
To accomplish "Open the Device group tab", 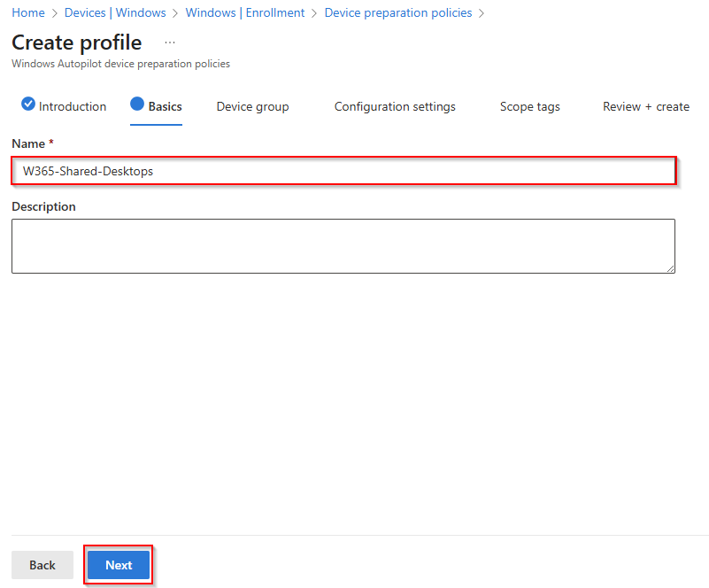I will (x=252, y=106).
